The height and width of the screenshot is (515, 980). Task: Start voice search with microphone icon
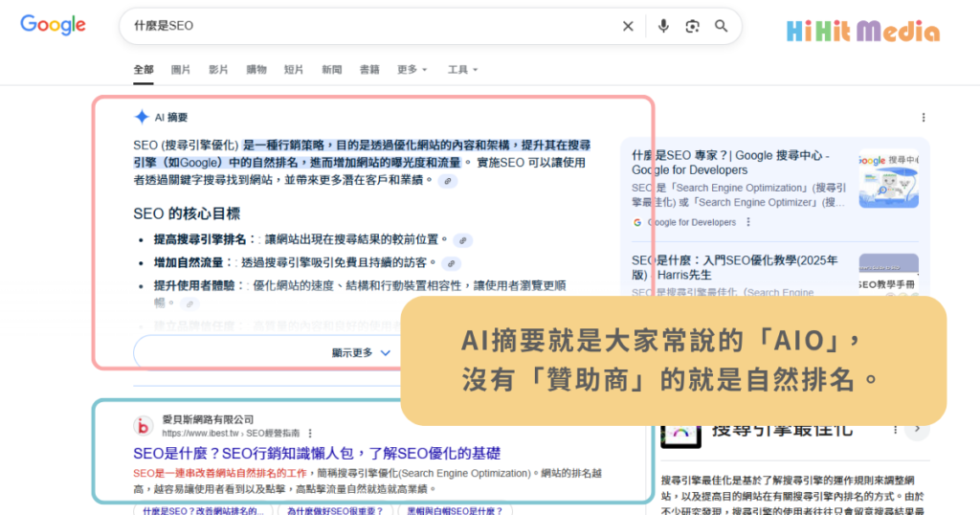(x=663, y=27)
